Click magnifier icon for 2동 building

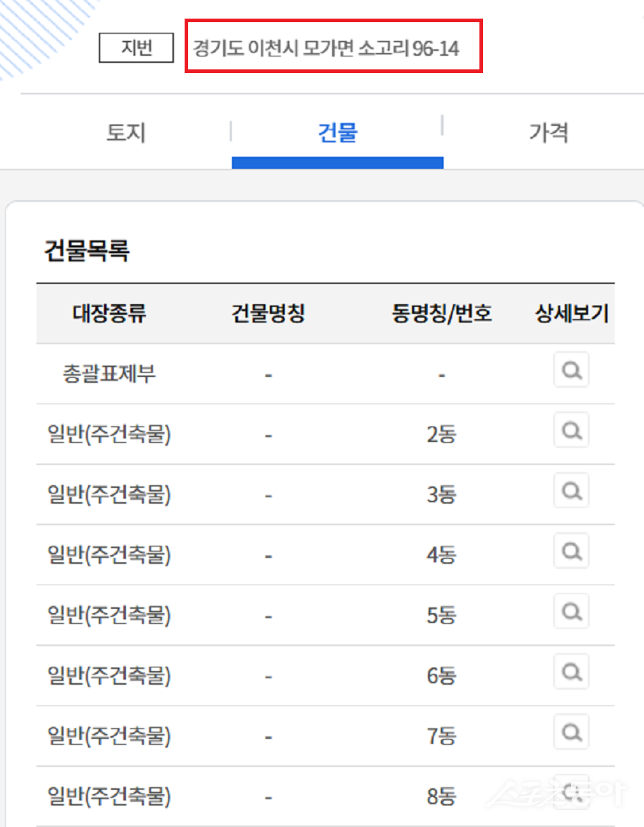coord(571,431)
